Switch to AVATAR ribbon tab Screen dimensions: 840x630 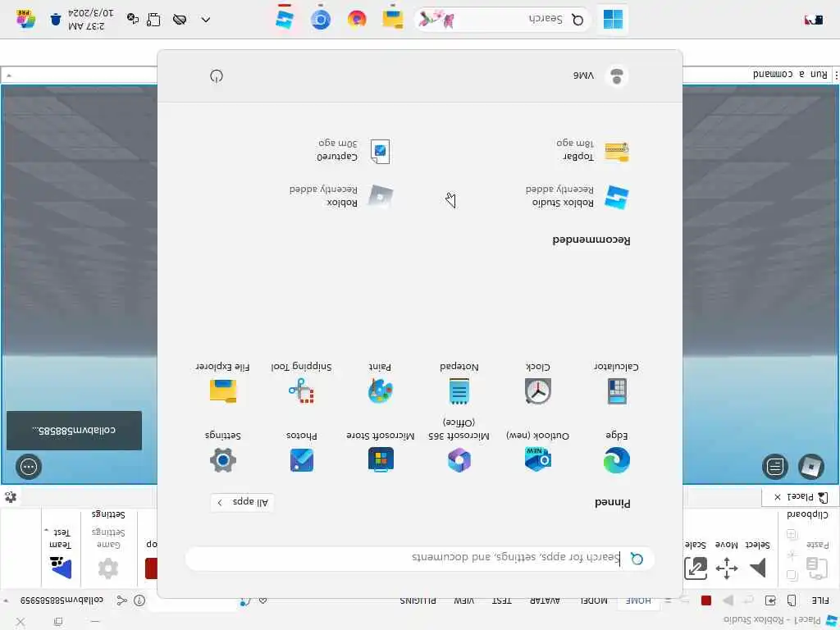click(x=545, y=600)
